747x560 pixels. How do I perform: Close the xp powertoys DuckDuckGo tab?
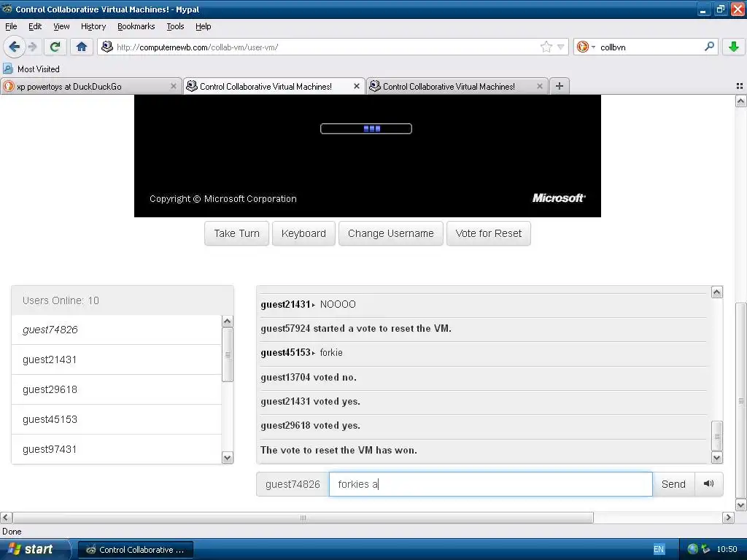(x=174, y=86)
